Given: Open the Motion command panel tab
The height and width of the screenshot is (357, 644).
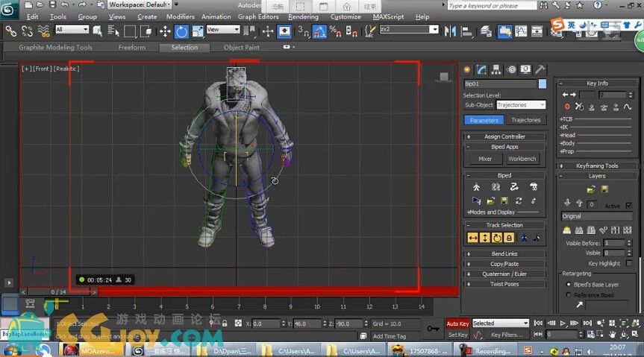Looking at the screenshot, I should pyautogui.click(x=511, y=70).
